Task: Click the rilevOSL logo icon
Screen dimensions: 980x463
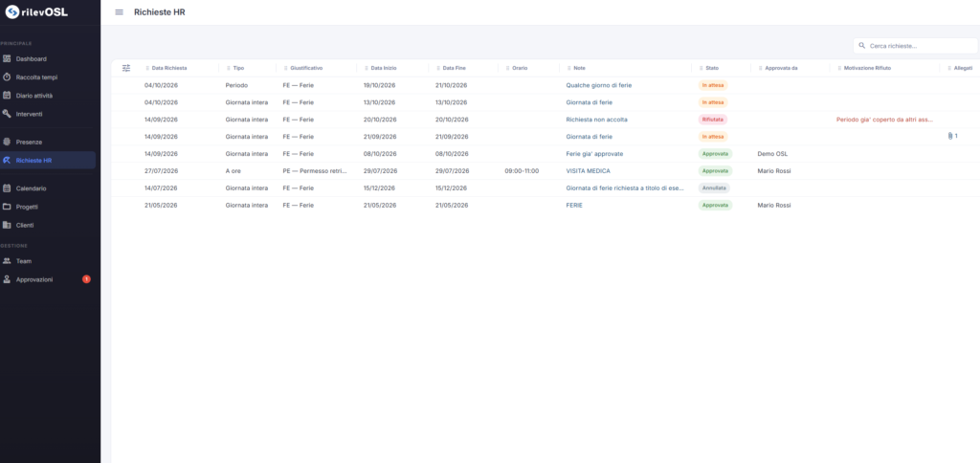Action: [x=12, y=11]
